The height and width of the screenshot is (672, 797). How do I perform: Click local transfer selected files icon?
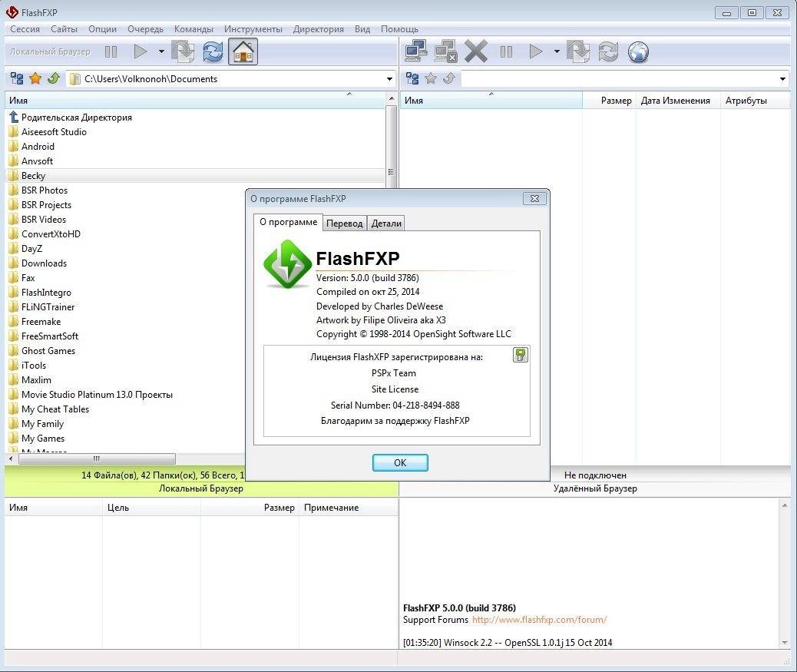(x=183, y=51)
